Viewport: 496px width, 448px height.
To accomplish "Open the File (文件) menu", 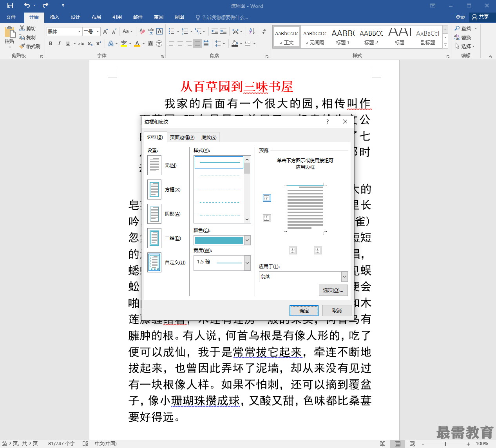I will coord(11,17).
